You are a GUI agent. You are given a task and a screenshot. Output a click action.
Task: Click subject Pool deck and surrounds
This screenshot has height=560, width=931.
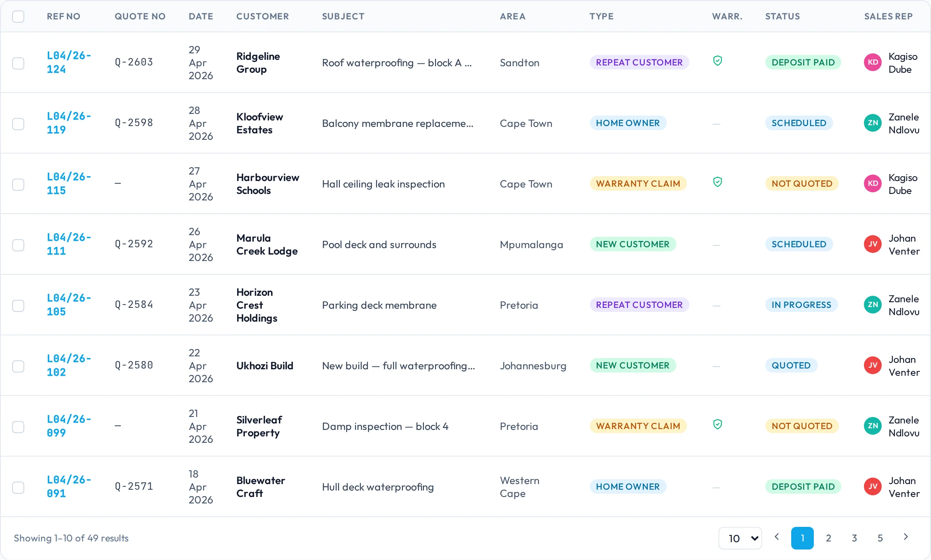point(379,244)
